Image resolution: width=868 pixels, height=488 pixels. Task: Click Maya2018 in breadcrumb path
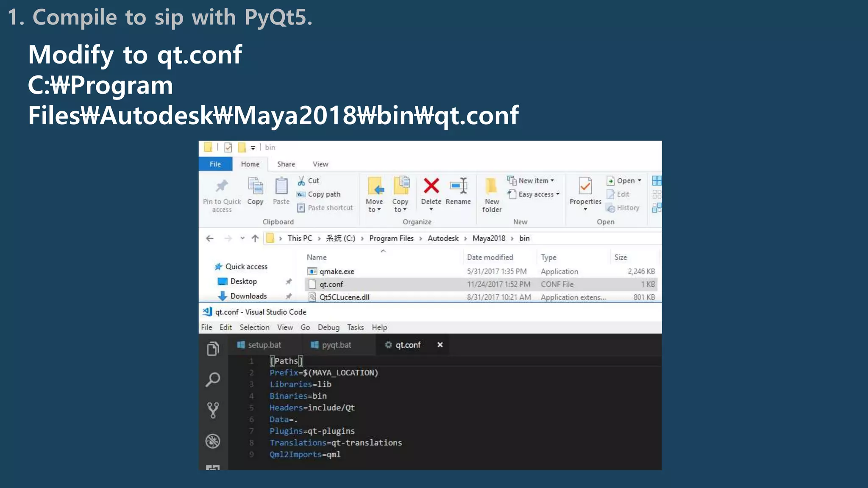(x=489, y=238)
